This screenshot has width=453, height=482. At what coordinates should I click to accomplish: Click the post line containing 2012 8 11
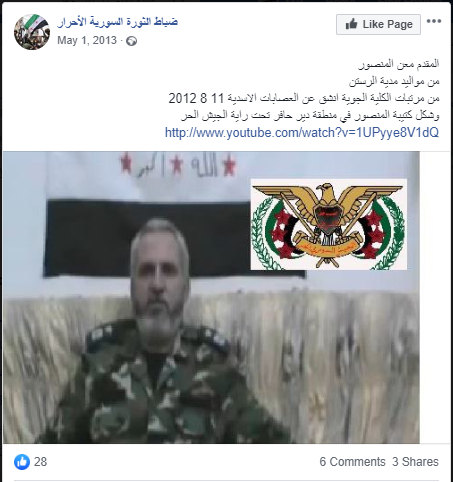coord(304,98)
